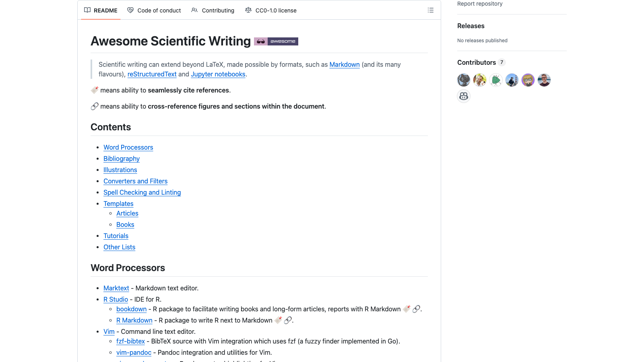Click the scales icon beside CC0-1.0 license
The width and height of the screenshot is (644, 362).
click(248, 10)
